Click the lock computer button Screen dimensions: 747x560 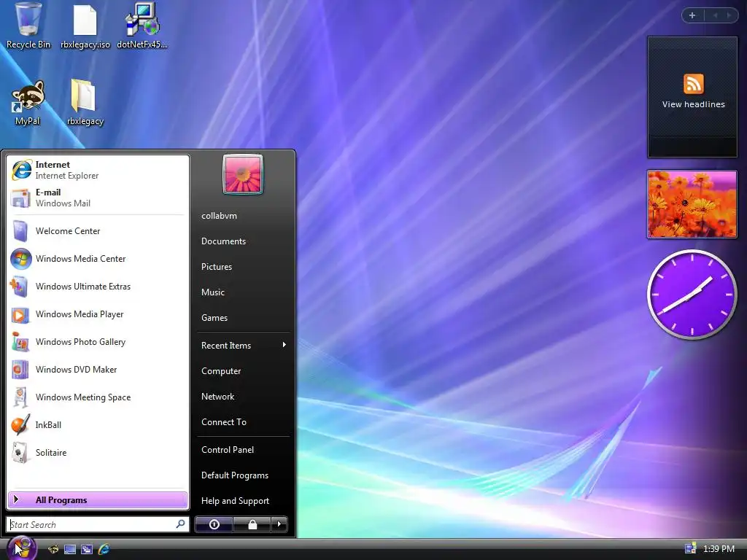(x=252, y=524)
